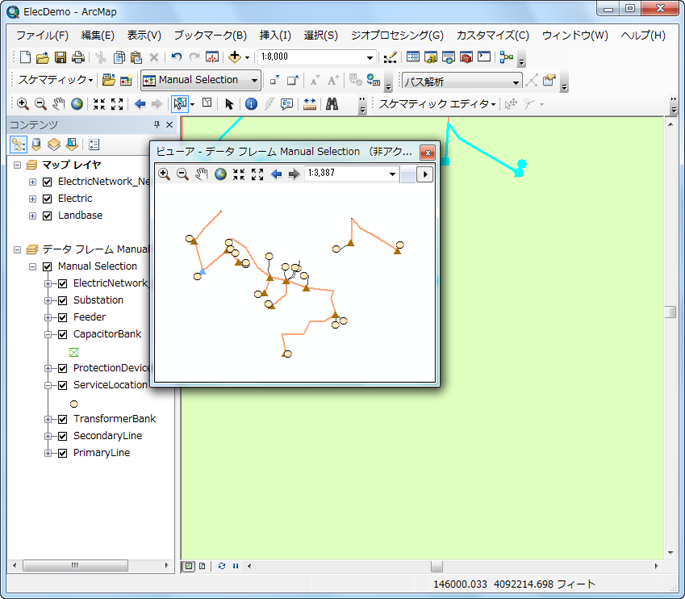Expand the Electric layer tree node
Viewport: 685px width, 599px height.
32,198
